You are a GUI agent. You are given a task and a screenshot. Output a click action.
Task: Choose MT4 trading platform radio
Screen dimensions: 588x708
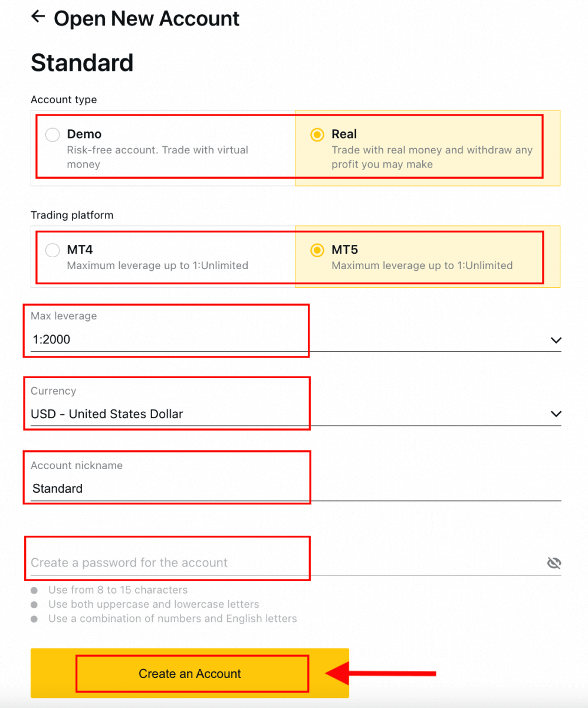click(x=52, y=250)
